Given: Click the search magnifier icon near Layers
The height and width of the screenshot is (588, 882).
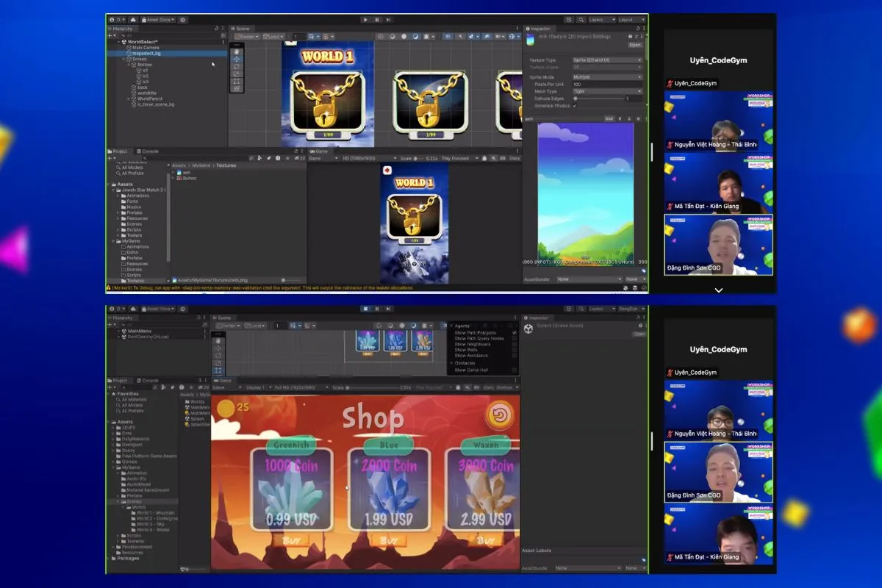Looking at the screenshot, I should click(x=581, y=20).
